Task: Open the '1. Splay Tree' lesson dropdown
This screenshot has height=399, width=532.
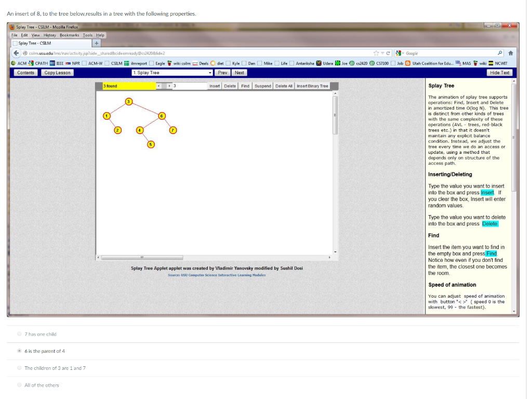Action: [x=172, y=73]
